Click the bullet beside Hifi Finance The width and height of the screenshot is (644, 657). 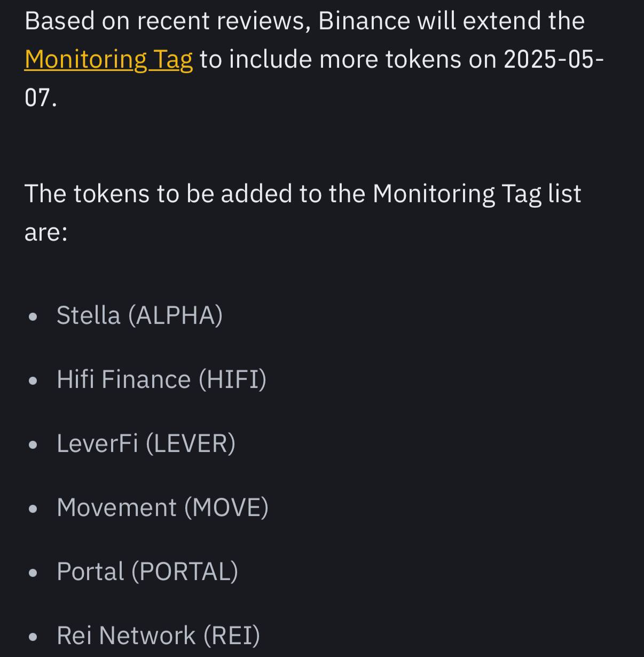pos(33,381)
